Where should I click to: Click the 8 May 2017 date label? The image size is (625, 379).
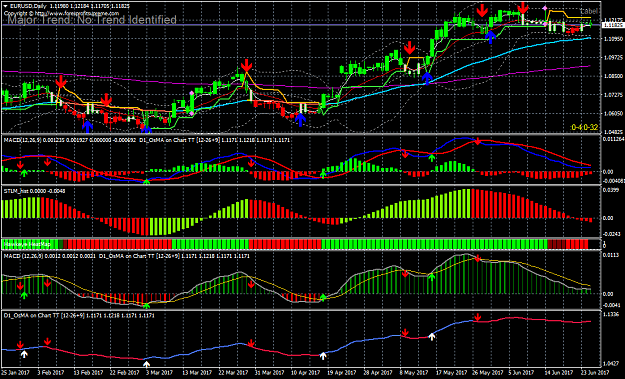[415, 373]
